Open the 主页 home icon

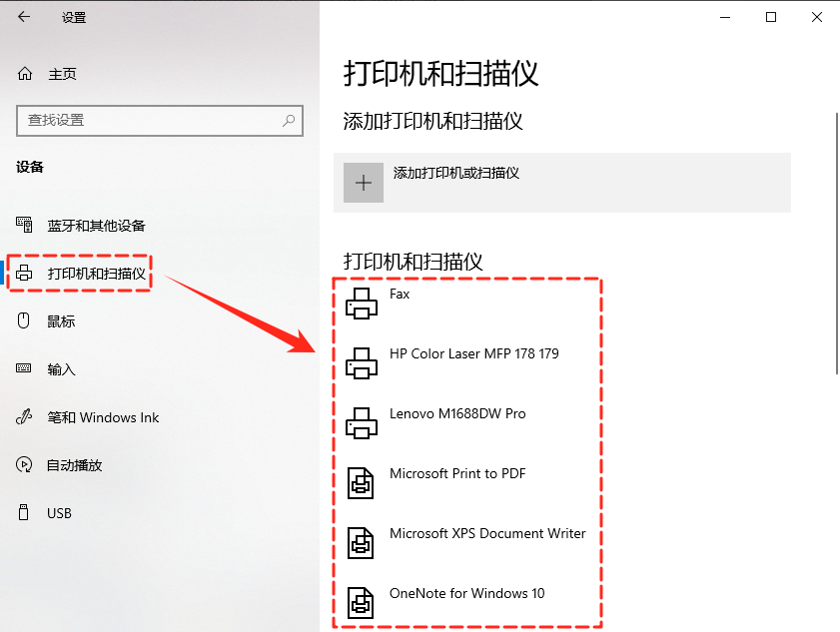click(25, 73)
